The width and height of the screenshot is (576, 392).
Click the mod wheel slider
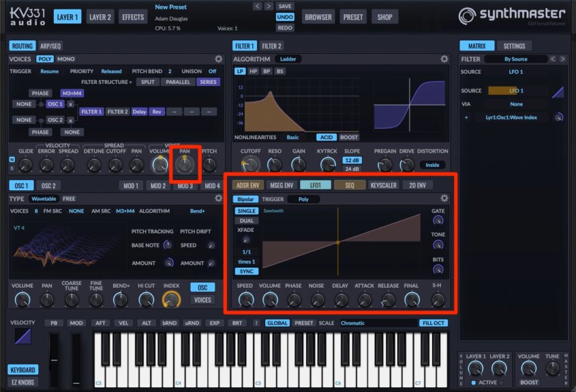[x=76, y=360]
